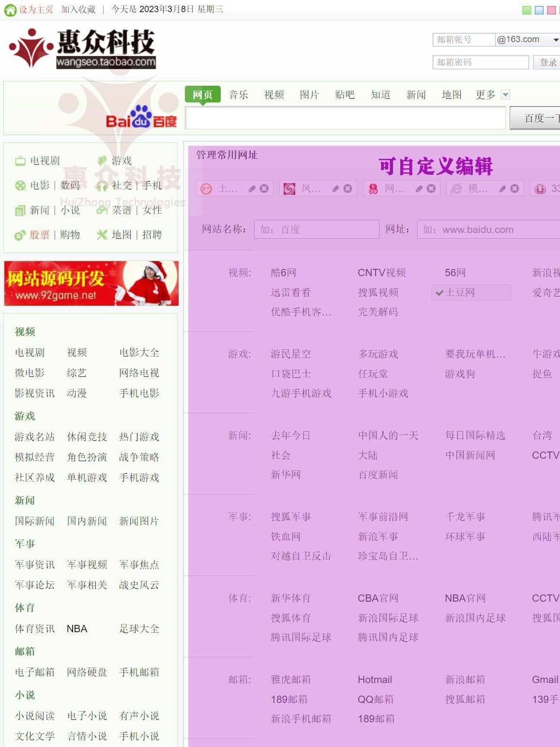This screenshot has width=560, height=747.
Task: Click the newspaper icon next to 新闻
Action: pos(20,210)
